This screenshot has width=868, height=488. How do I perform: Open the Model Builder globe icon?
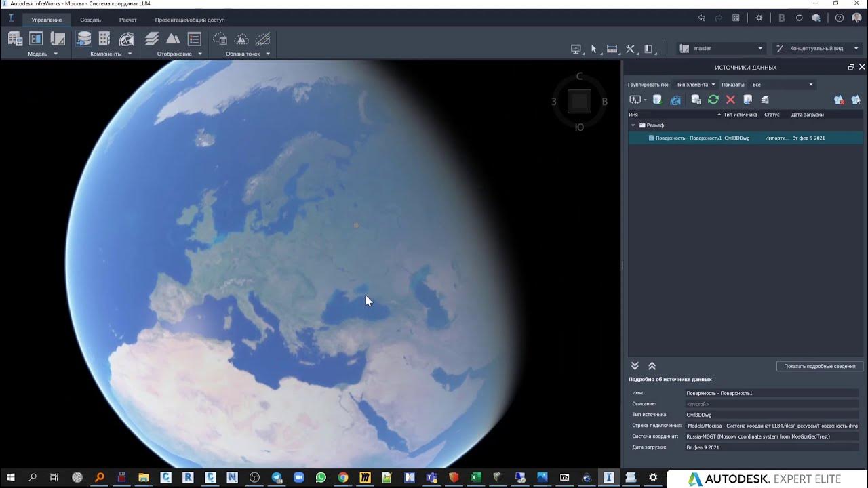[126, 39]
